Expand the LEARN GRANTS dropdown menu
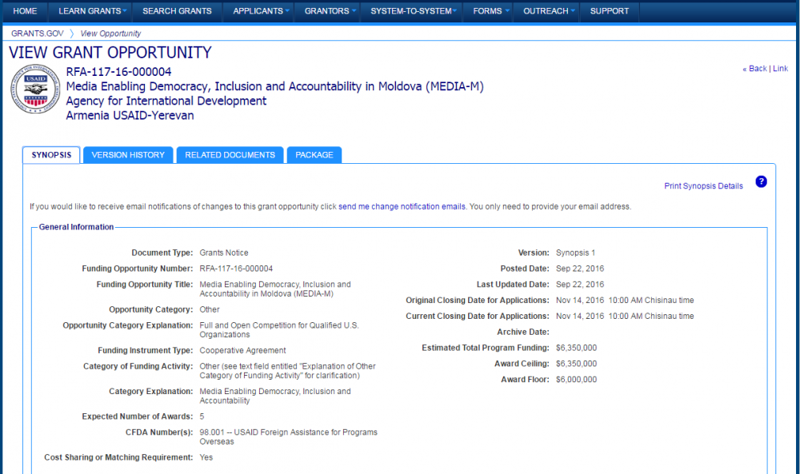Viewport: 800px width, 474px height. (92, 11)
